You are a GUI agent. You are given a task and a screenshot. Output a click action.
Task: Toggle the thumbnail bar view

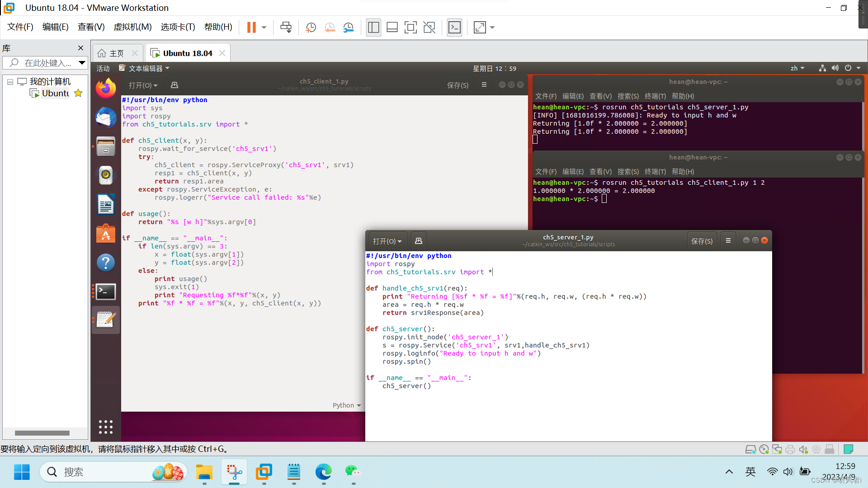click(392, 28)
